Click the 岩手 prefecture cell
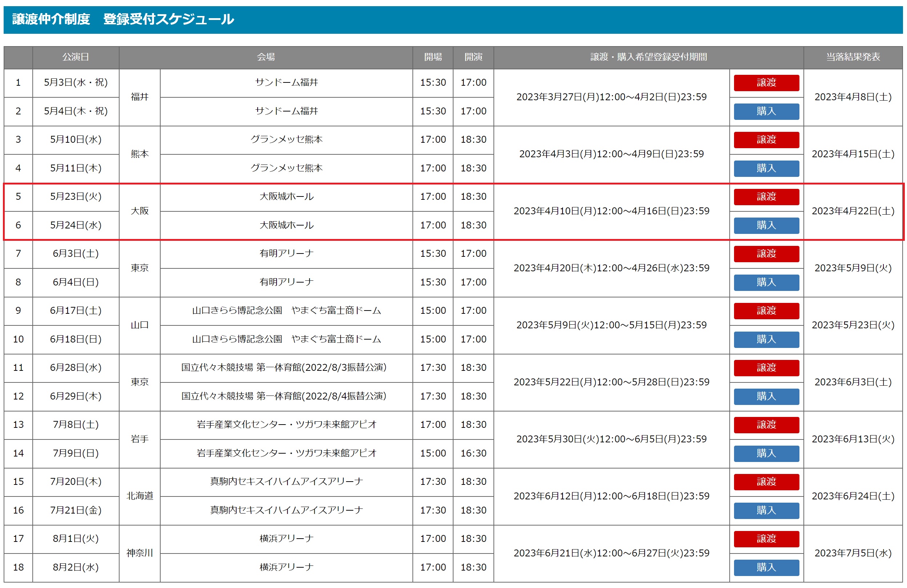Viewport: 907px width, 588px height. click(x=140, y=439)
